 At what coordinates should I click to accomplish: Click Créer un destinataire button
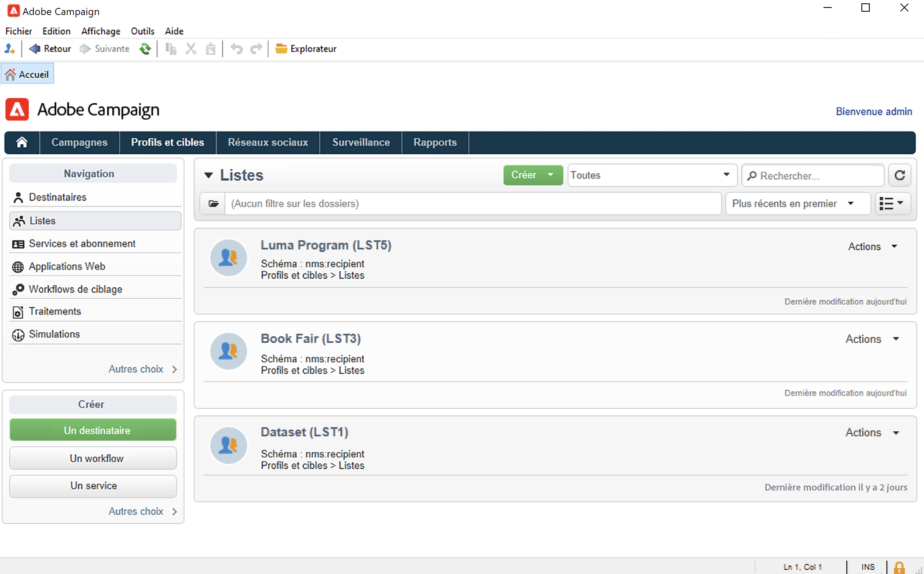tap(95, 430)
